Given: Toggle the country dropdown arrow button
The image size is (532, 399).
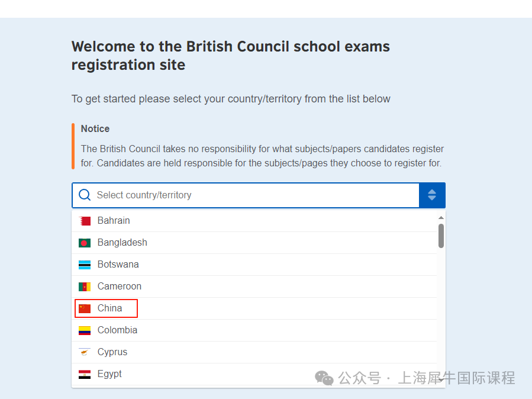Looking at the screenshot, I should [432, 195].
